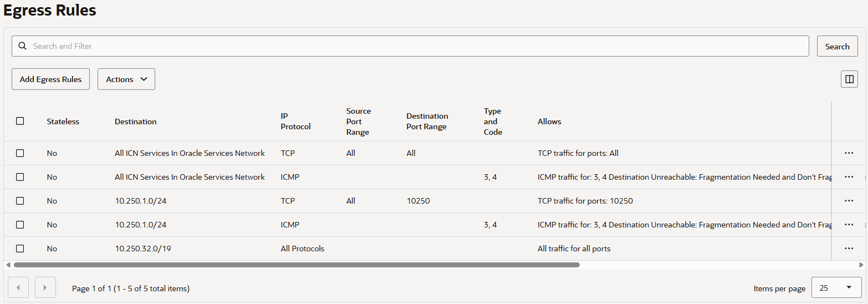
Task: Expand the Actions dropdown menu
Action: [x=126, y=79]
